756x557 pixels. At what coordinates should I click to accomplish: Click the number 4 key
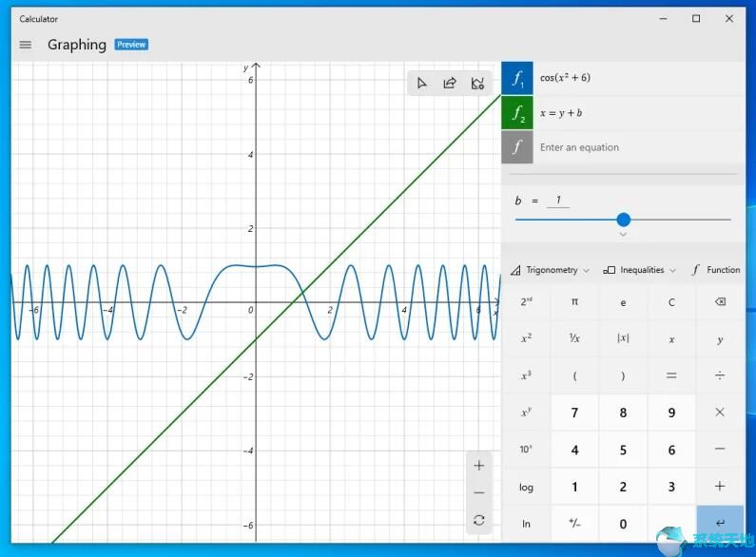tap(574, 450)
